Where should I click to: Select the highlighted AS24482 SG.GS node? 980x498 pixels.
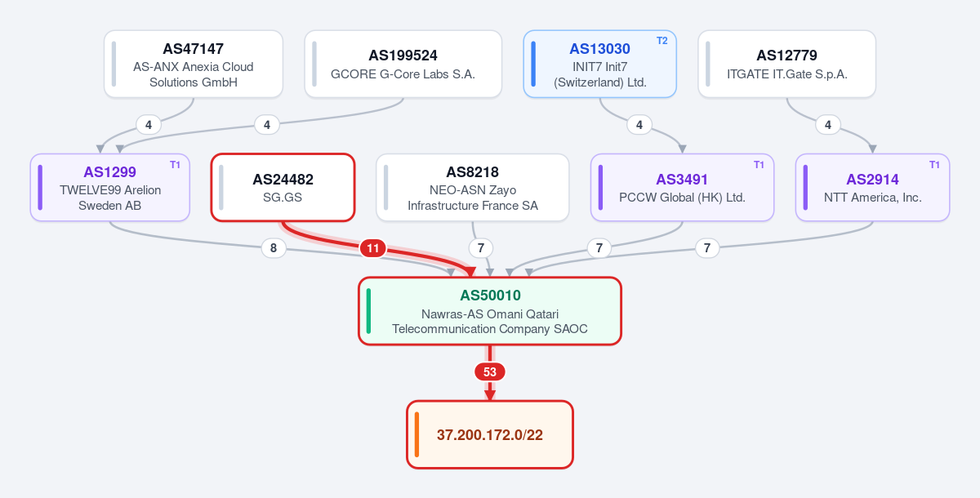[x=283, y=187]
